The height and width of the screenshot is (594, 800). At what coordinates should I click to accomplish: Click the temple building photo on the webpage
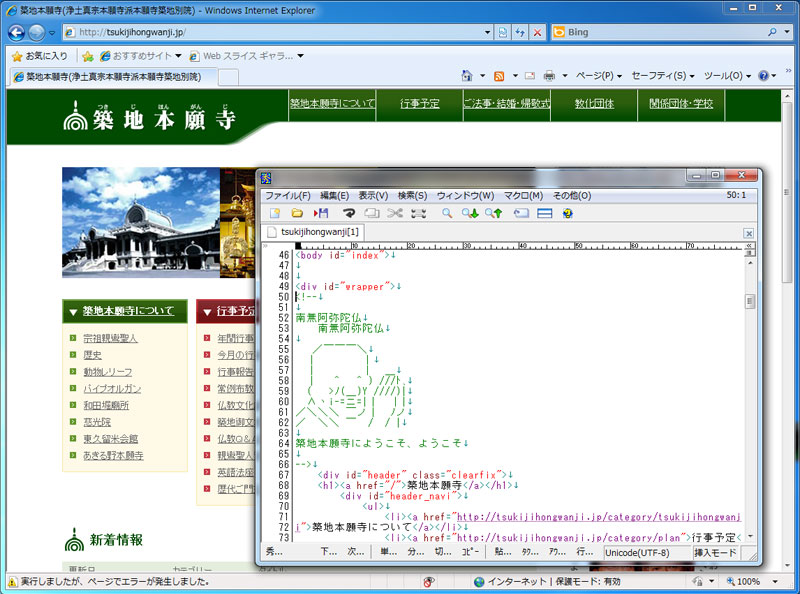(141, 222)
